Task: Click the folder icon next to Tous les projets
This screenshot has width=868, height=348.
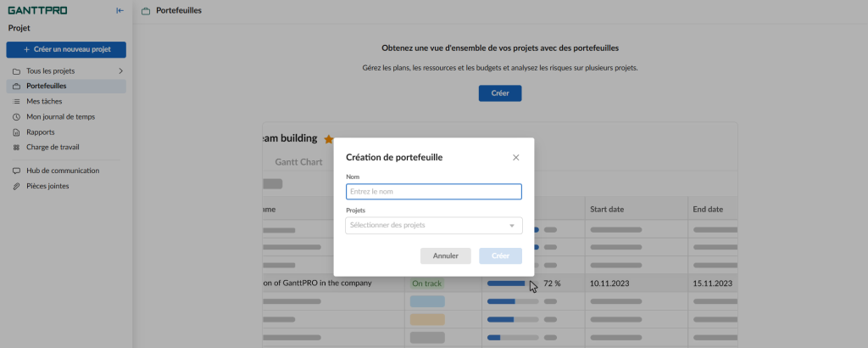Action: [x=16, y=71]
